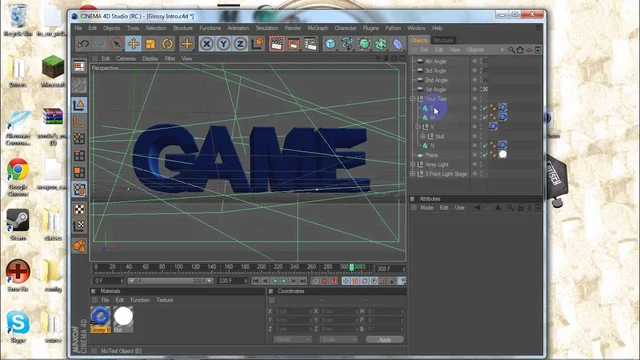640x360 pixels.
Task: Click the checkerboard Texture mode icon
Action: (79, 209)
